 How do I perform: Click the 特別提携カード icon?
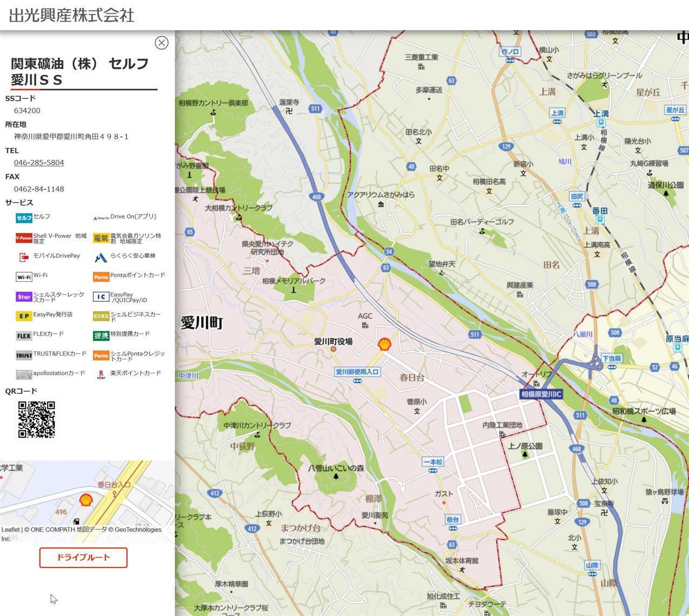[101, 336]
